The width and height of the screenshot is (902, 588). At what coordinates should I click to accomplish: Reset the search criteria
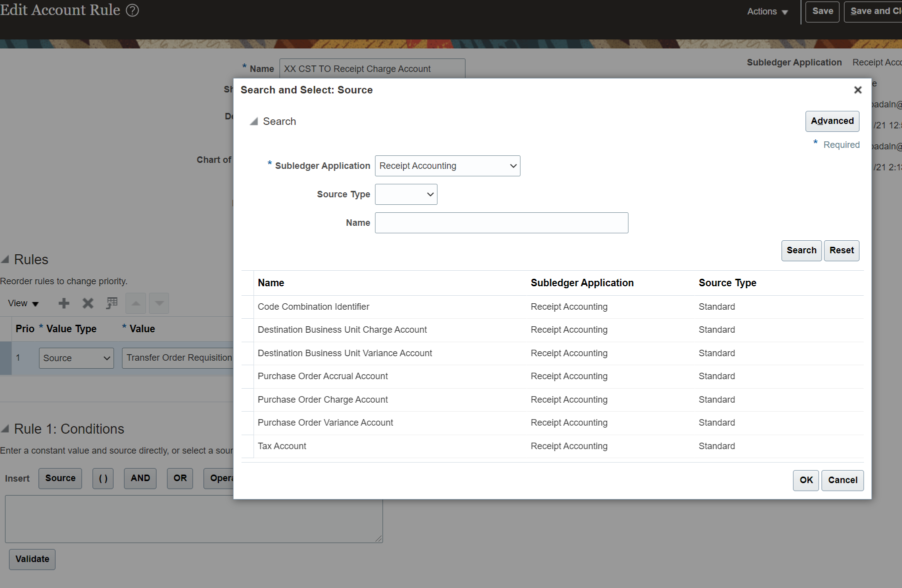tap(841, 250)
